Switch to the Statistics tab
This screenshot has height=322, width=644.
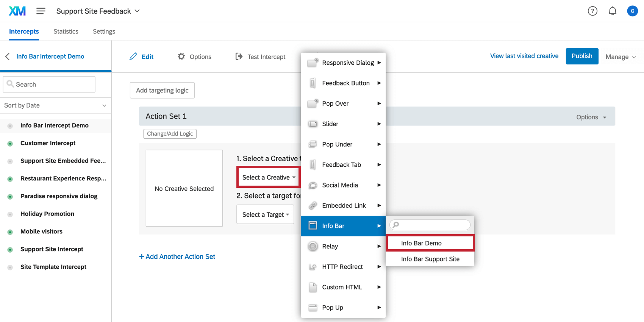coord(66,31)
